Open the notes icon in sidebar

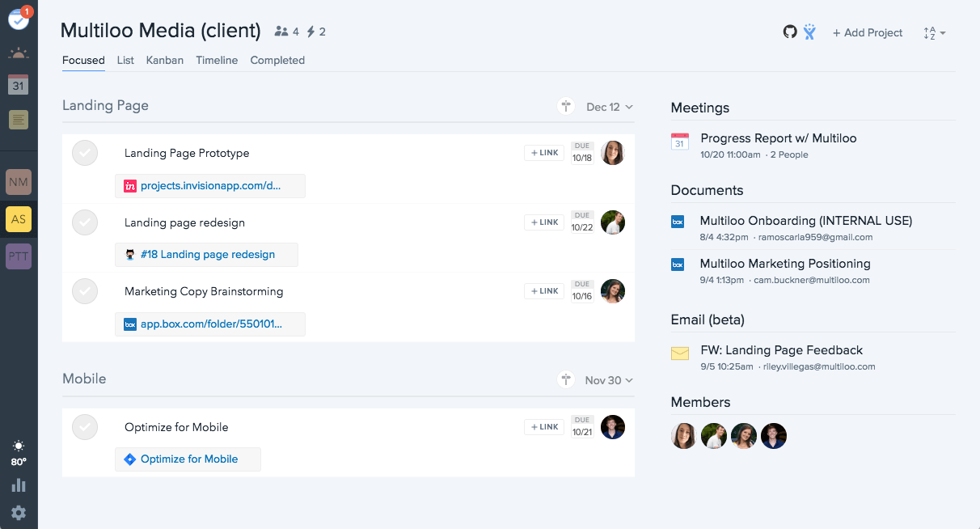(19, 120)
